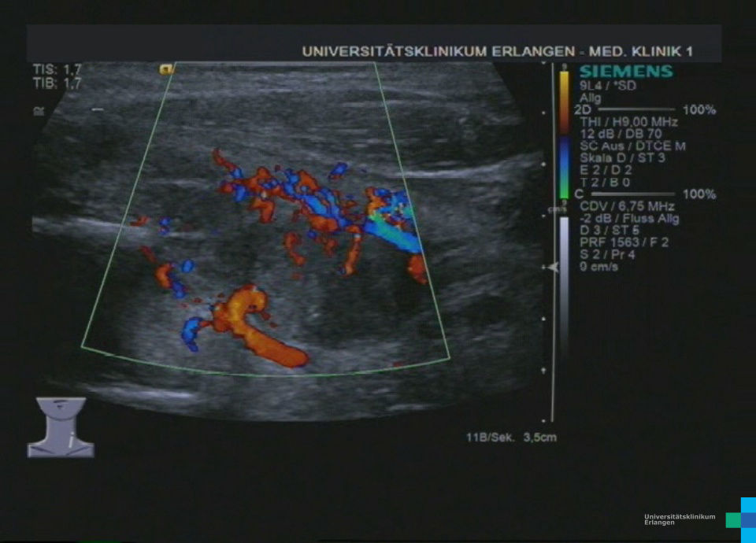Click the yellow probe orientation marker
756x543 pixels.
pyautogui.click(x=166, y=69)
